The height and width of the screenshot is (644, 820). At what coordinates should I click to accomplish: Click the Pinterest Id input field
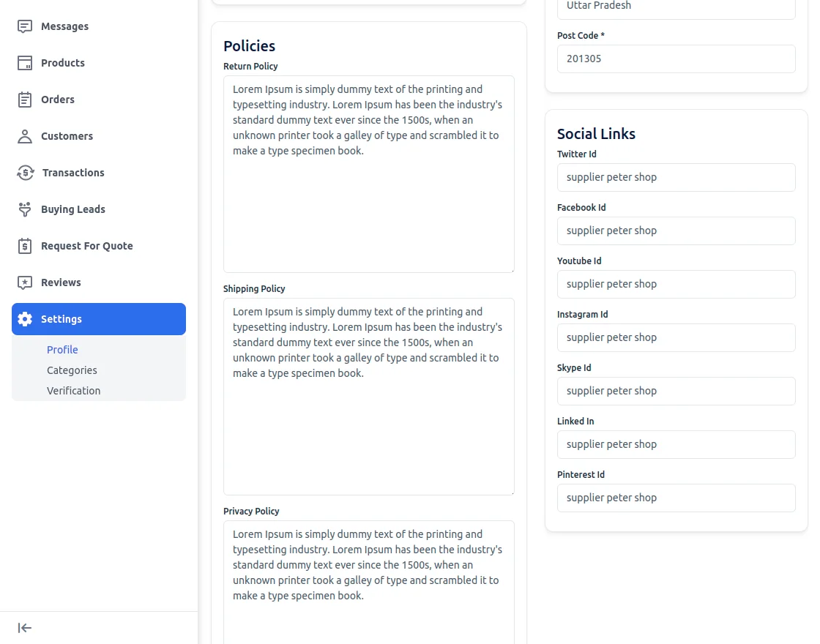[676, 498]
